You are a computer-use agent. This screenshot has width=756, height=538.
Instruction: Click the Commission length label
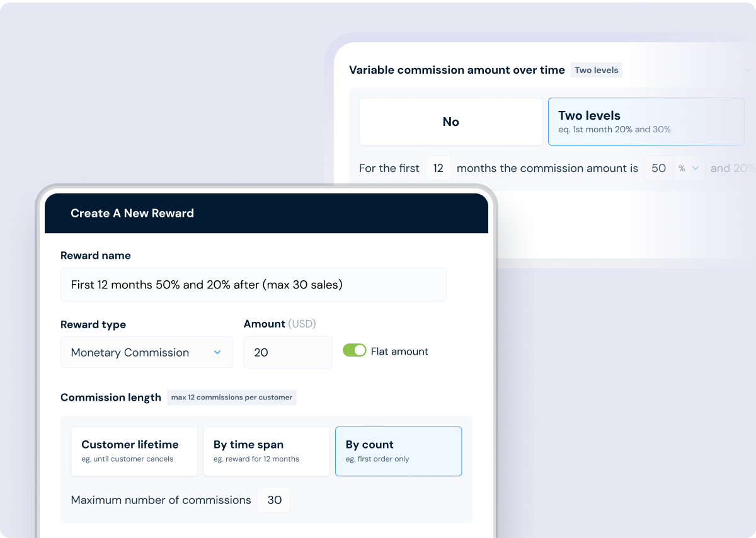pos(111,398)
